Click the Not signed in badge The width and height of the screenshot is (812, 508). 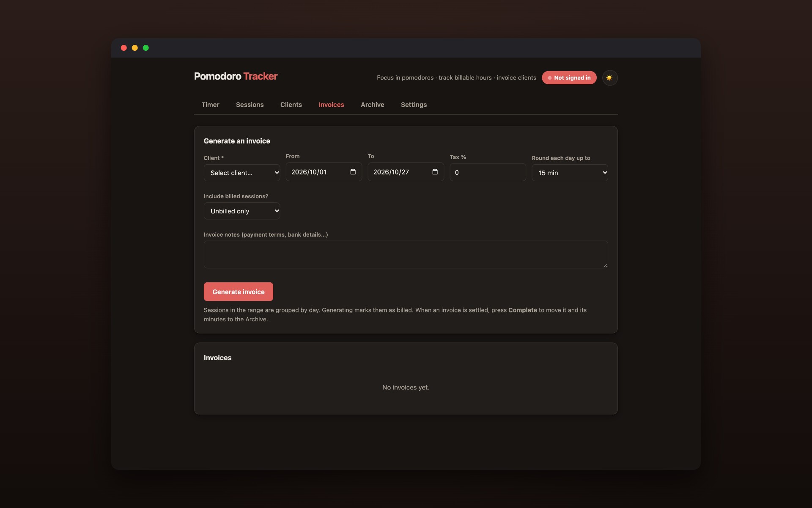[569, 78]
